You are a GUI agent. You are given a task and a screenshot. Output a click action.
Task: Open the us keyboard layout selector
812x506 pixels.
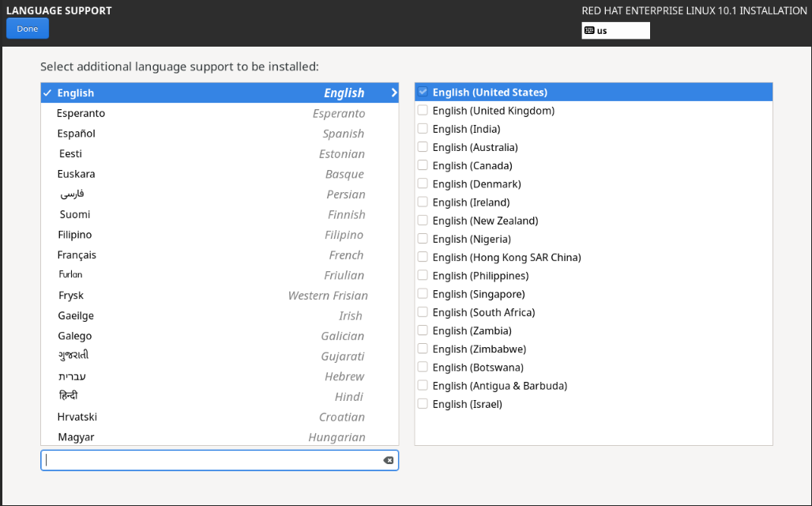tap(615, 30)
